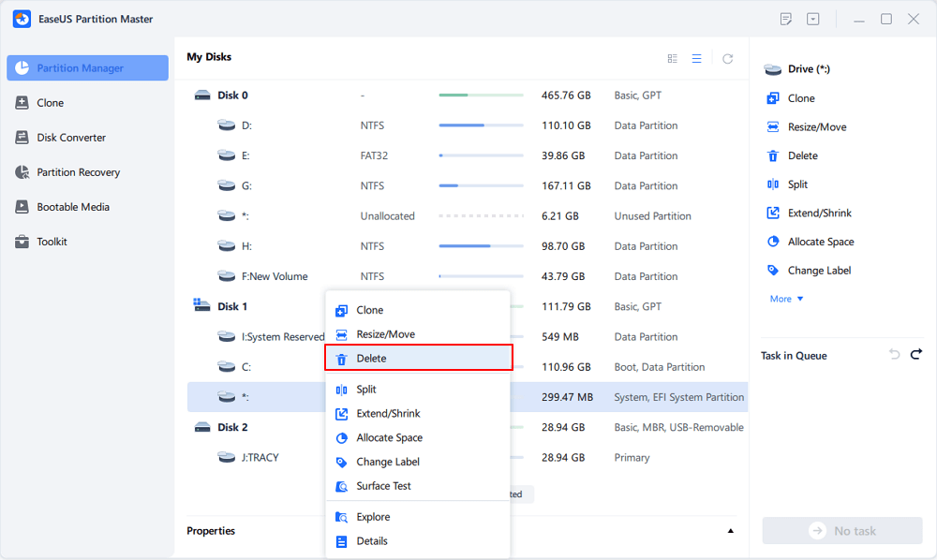
Task: Open Bootable Media in sidebar
Action: tap(72, 207)
